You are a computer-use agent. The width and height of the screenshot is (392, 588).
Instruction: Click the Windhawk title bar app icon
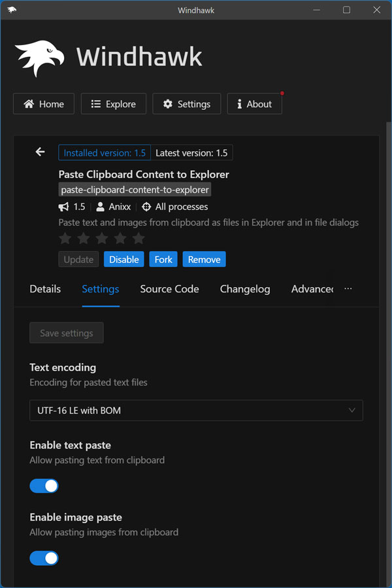(12, 10)
